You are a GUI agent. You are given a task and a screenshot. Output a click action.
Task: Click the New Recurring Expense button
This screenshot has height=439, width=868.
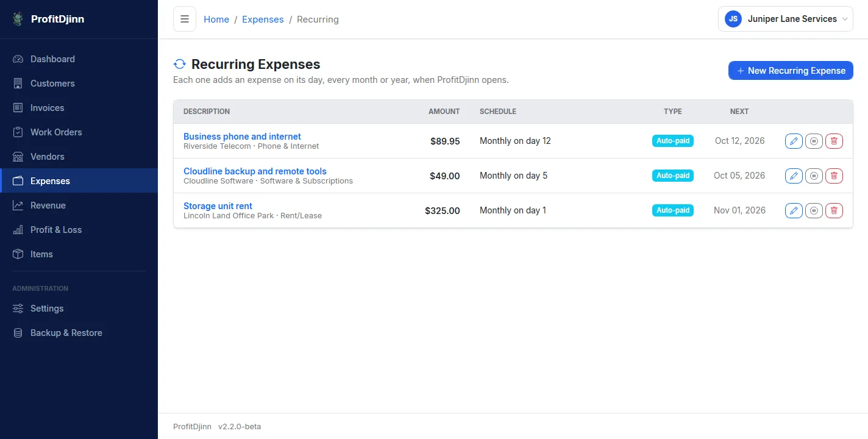click(x=791, y=71)
